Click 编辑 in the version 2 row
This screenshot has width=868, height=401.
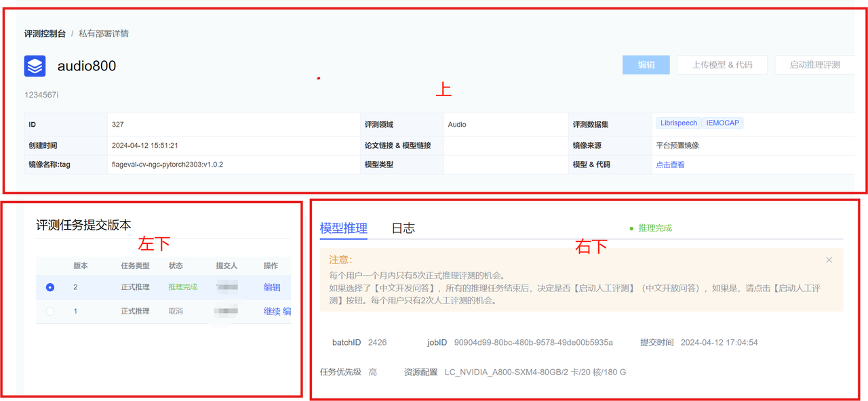(272, 287)
